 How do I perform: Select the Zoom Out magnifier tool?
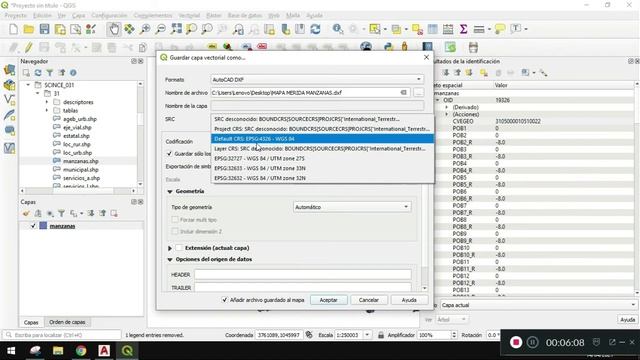point(161,29)
